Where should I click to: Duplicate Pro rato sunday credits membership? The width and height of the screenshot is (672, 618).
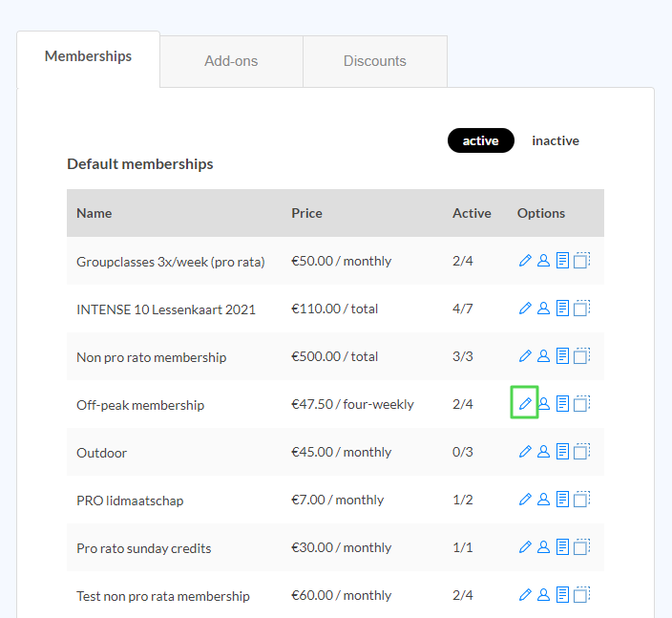581,547
